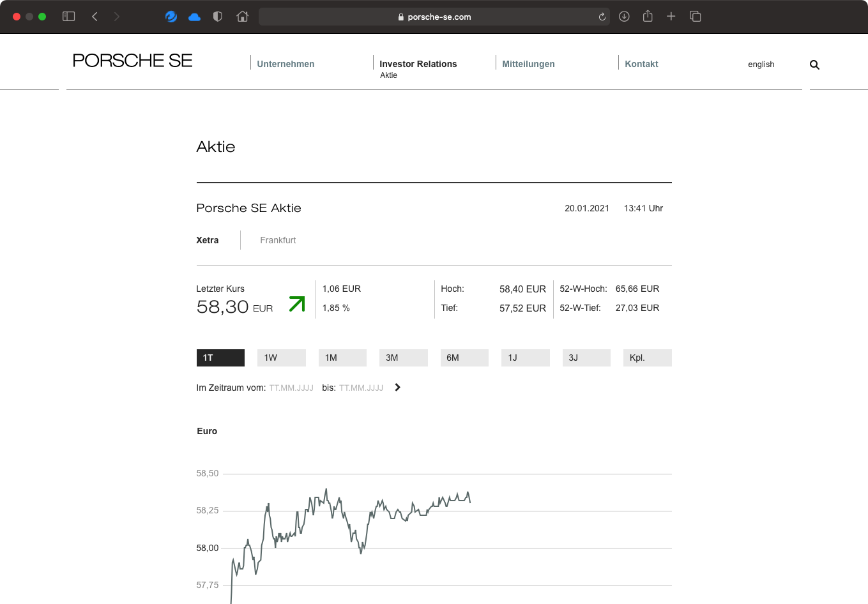868x604 pixels.
Task: Toggle the Safari sidebar icon
Action: tap(68, 17)
